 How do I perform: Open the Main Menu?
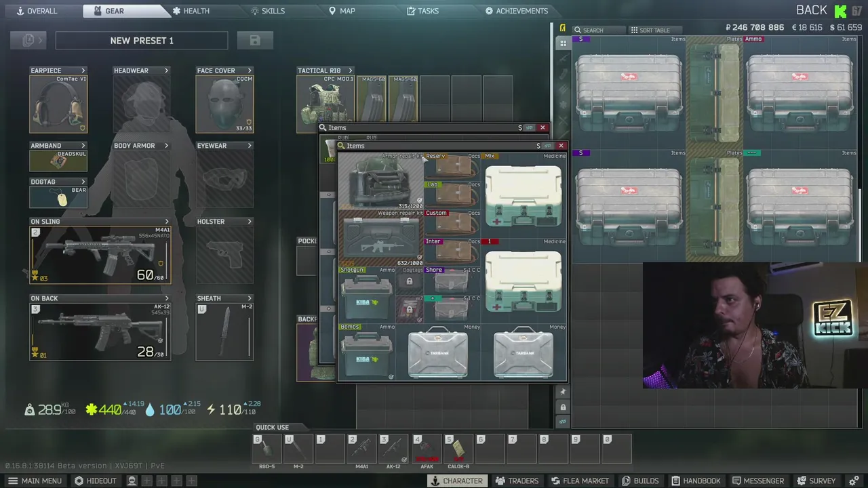click(35, 481)
